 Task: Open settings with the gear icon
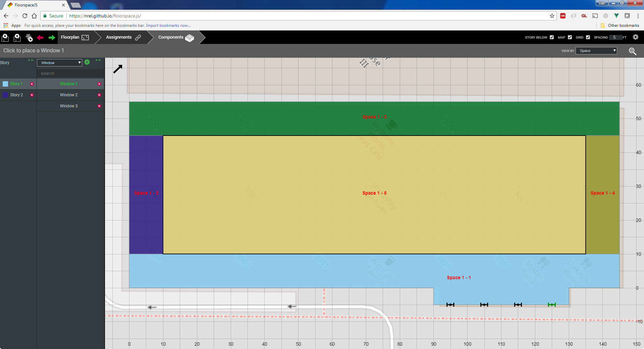coord(635,37)
